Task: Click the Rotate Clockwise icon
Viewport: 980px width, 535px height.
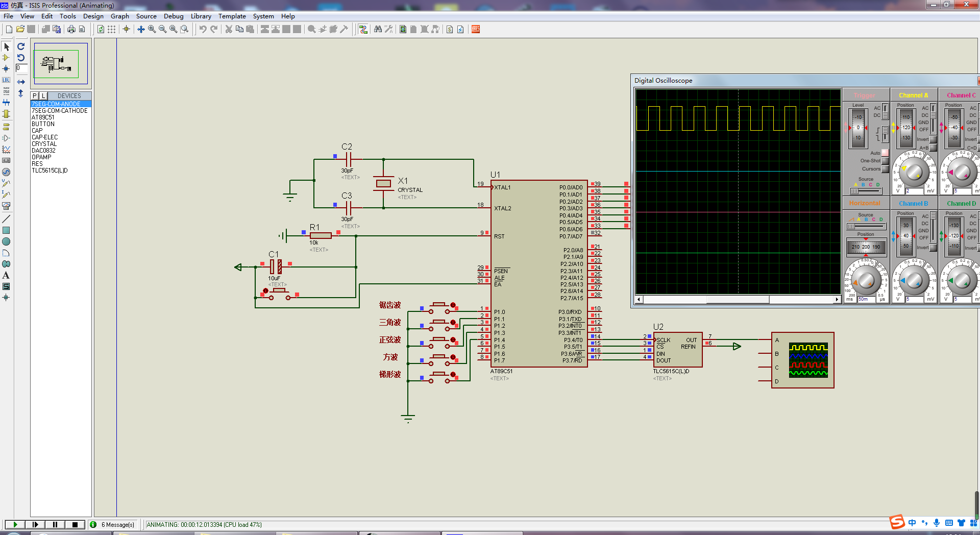Action: (x=21, y=46)
